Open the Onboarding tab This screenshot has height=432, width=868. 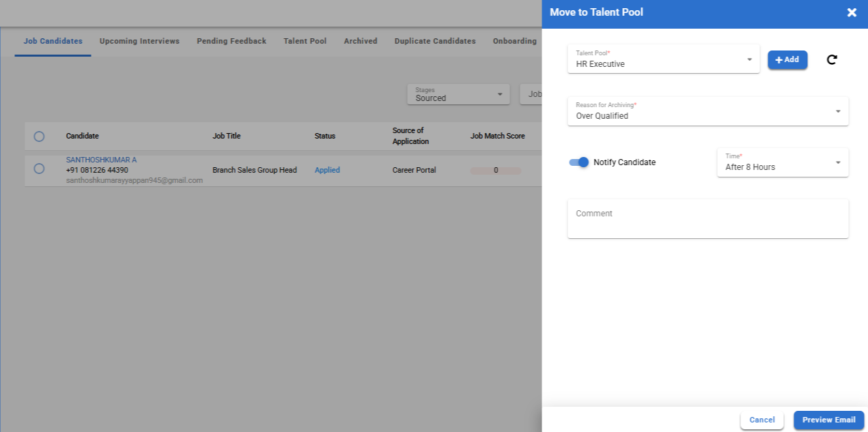tap(515, 41)
